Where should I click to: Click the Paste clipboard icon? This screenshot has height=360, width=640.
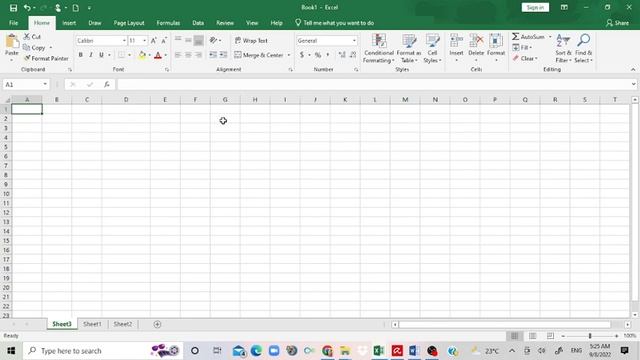(x=12, y=42)
